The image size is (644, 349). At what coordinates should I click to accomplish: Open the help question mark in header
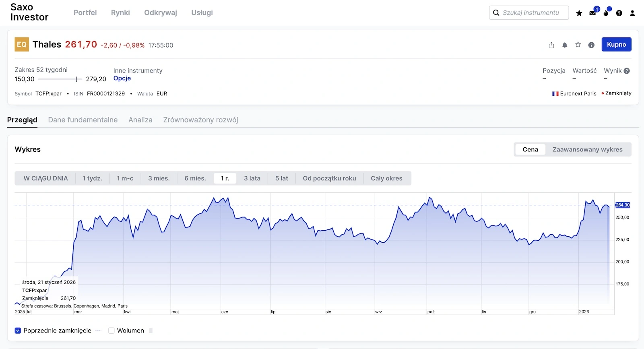pos(619,13)
